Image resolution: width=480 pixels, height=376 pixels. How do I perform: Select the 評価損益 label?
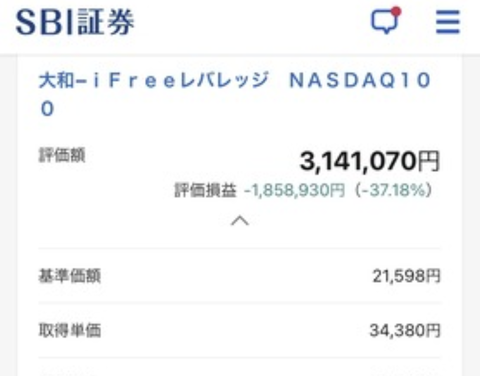click(x=205, y=190)
